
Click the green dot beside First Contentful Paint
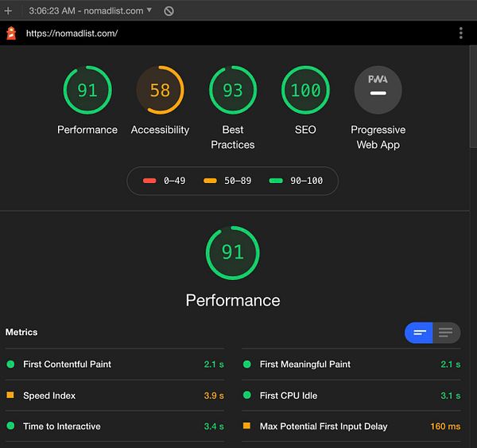tap(10, 364)
